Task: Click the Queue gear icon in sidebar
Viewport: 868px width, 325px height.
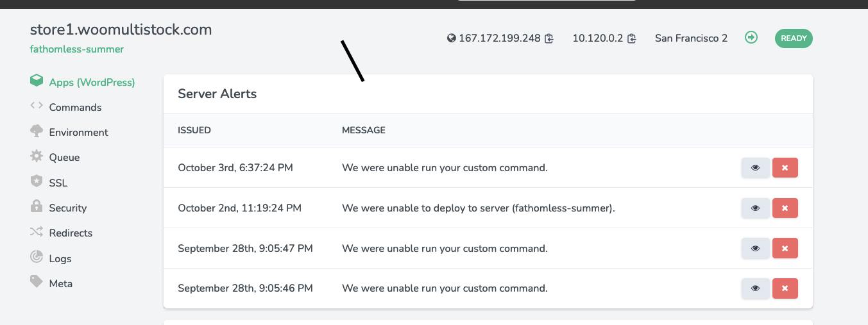Action: [x=37, y=156]
